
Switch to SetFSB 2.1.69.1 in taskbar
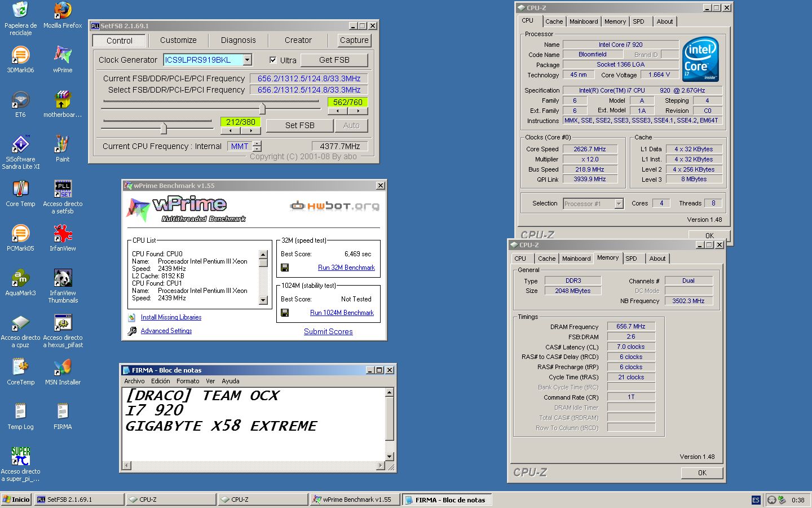click(x=79, y=500)
